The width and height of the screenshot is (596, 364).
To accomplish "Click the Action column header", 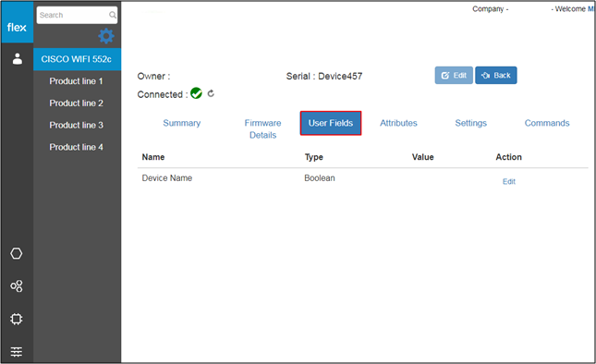I will (508, 157).
